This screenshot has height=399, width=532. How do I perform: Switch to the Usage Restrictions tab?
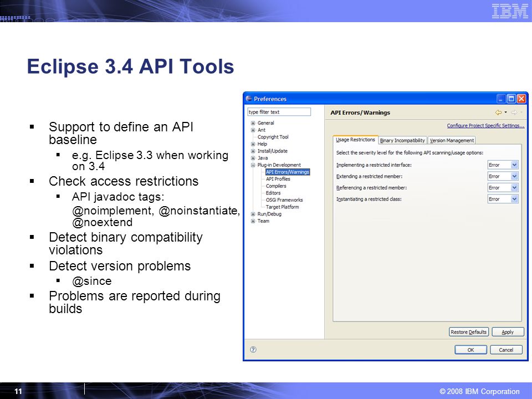[x=355, y=140]
